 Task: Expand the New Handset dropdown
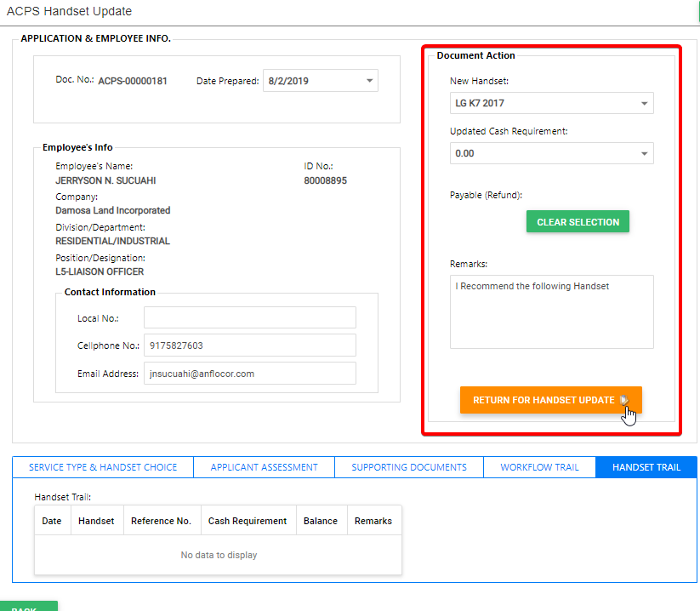(644, 104)
